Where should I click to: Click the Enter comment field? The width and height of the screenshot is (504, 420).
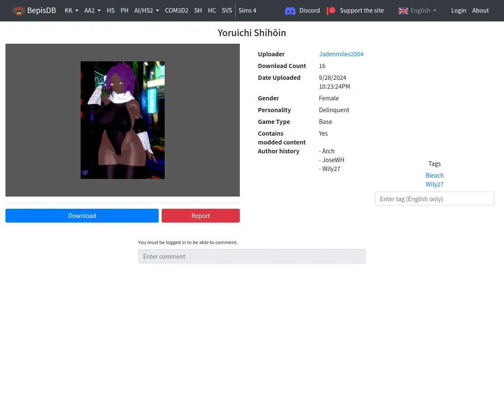tap(252, 256)
